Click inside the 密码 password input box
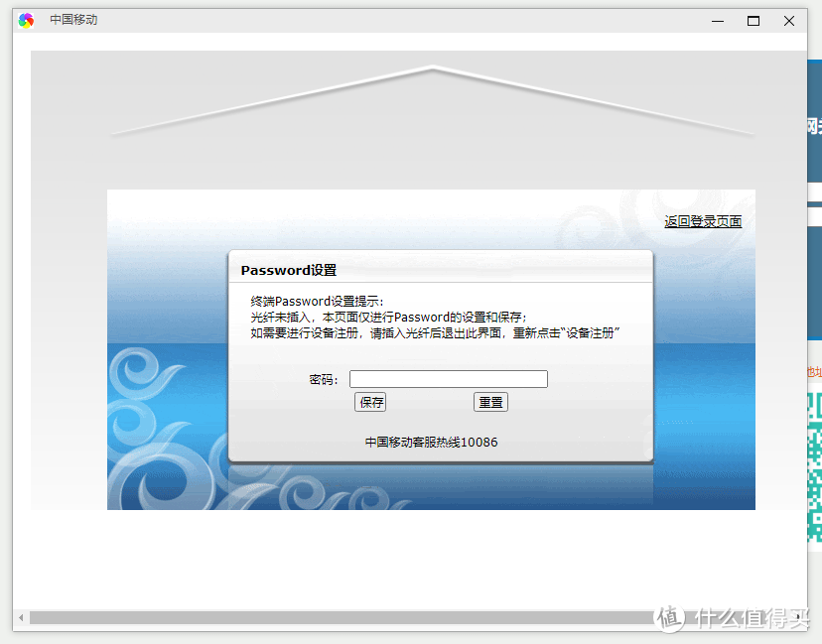 pyautogui.click(x=448, y=378)
